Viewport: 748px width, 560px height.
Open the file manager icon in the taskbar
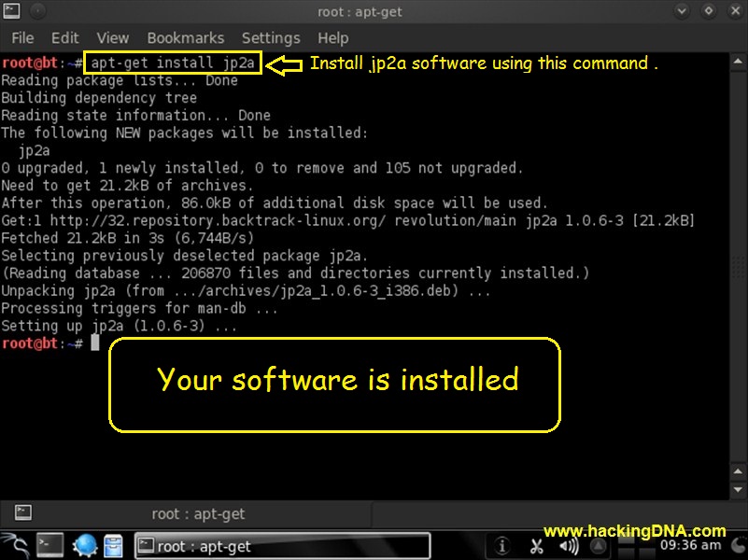(113, 545)
